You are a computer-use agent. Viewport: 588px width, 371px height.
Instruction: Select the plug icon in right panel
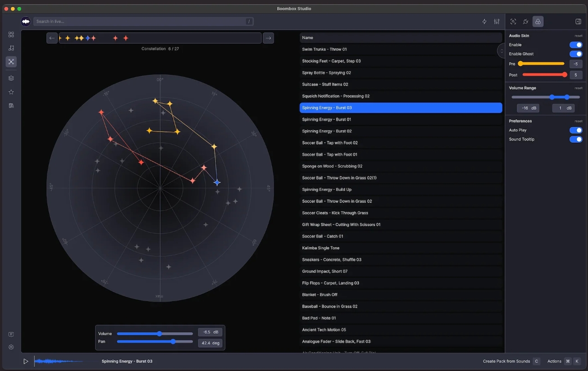(525, 22)
